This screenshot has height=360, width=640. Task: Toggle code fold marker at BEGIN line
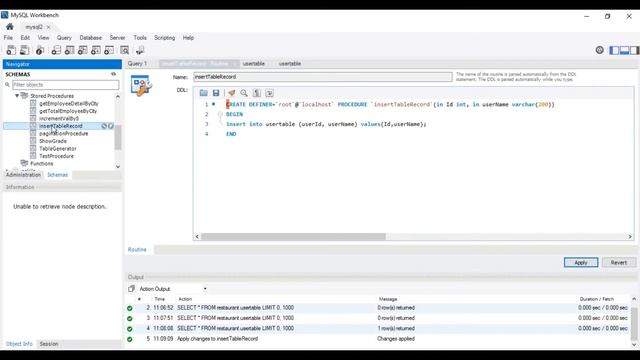click(x=220, y=114)
